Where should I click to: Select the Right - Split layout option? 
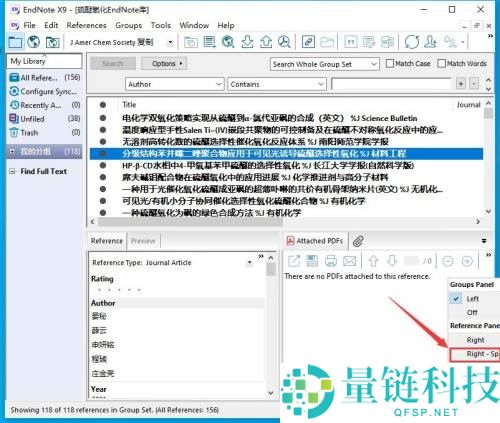pyautogui.click(x=475, y=354)
